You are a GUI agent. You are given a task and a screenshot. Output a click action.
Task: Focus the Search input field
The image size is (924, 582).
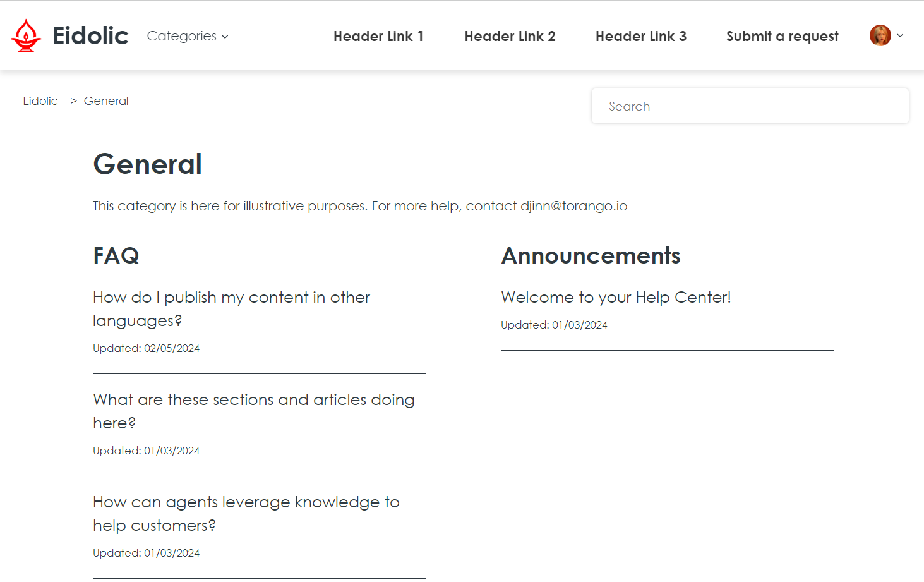[x=750, y=106]
